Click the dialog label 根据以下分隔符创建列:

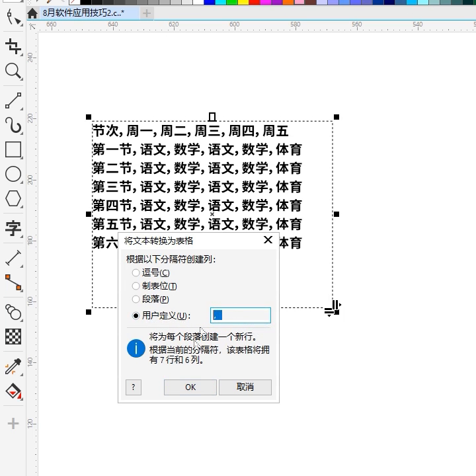(171, 259)
